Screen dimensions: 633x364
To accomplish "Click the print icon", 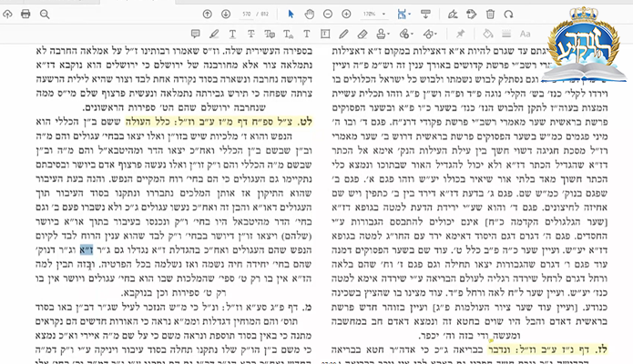I will [26, 15].
